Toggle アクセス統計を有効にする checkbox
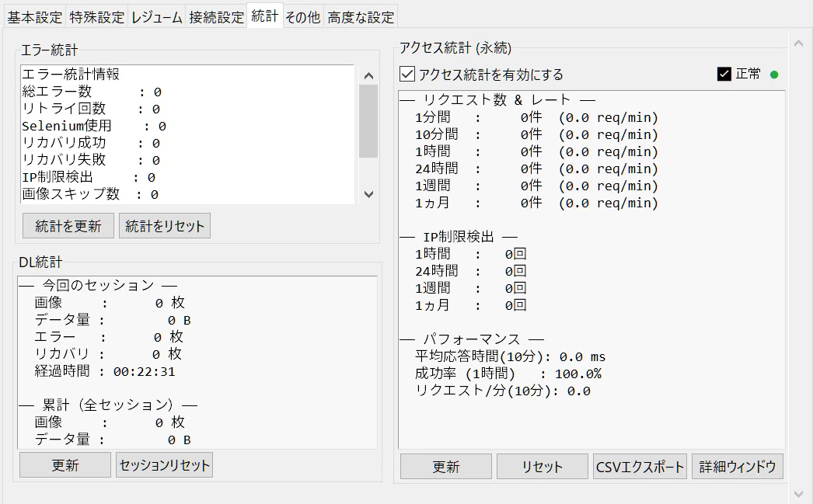 point(407,74)
